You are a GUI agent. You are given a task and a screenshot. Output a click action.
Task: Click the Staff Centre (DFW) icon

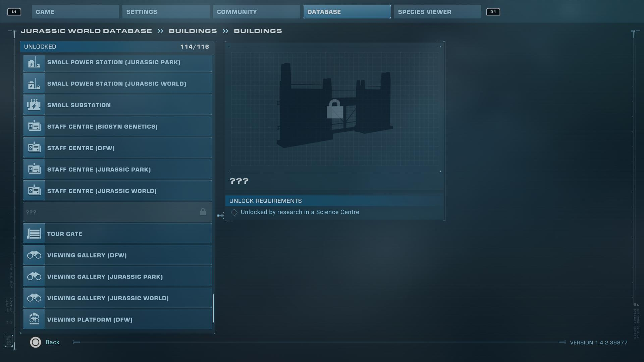34,148
